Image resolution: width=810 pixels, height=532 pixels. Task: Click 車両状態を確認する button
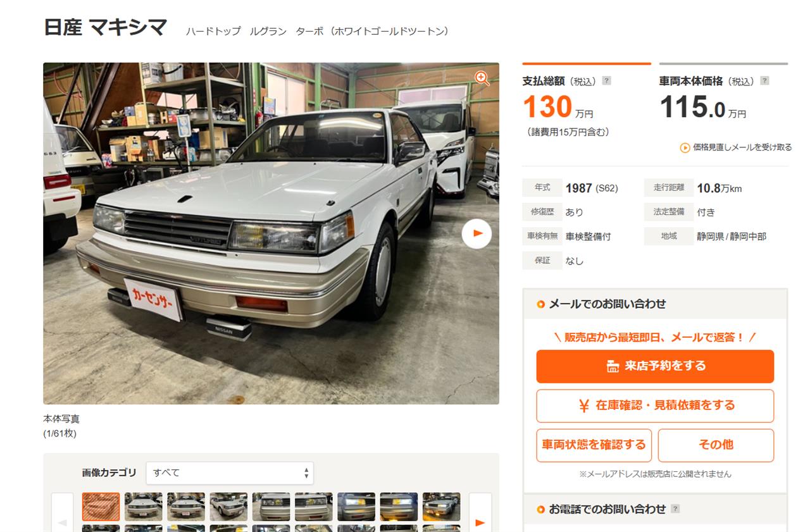click(x=594, y=445)
